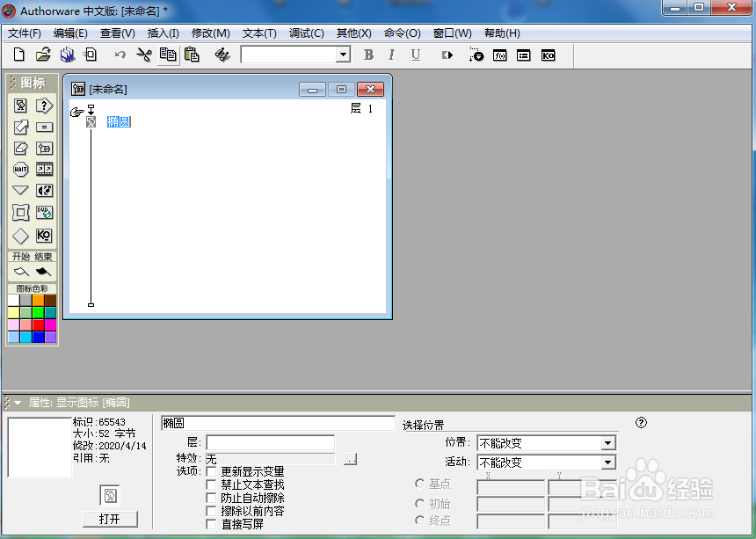The image size is (756, 539).
Task: Select the Calculation icon in palette
Action: click(x=44, y=127)
